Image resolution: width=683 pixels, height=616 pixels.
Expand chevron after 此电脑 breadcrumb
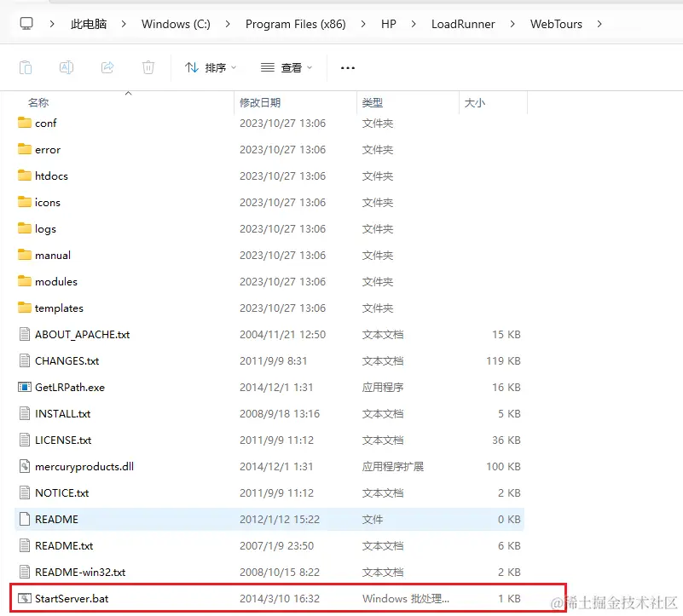tap(124, 24)
